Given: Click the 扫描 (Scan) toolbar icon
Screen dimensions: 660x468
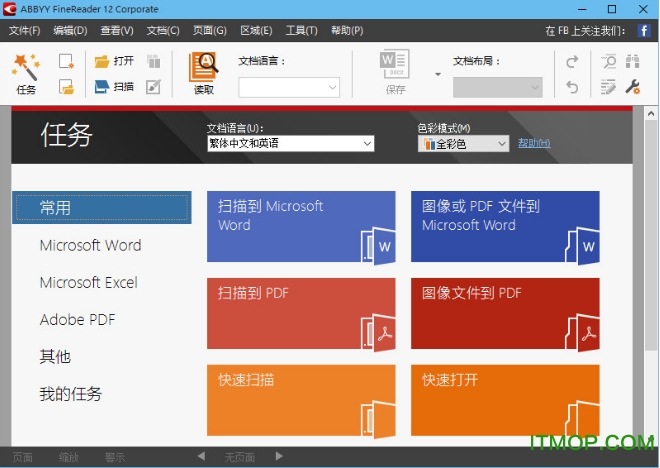Looking at the screenshot, I should [x=102, y=87].
